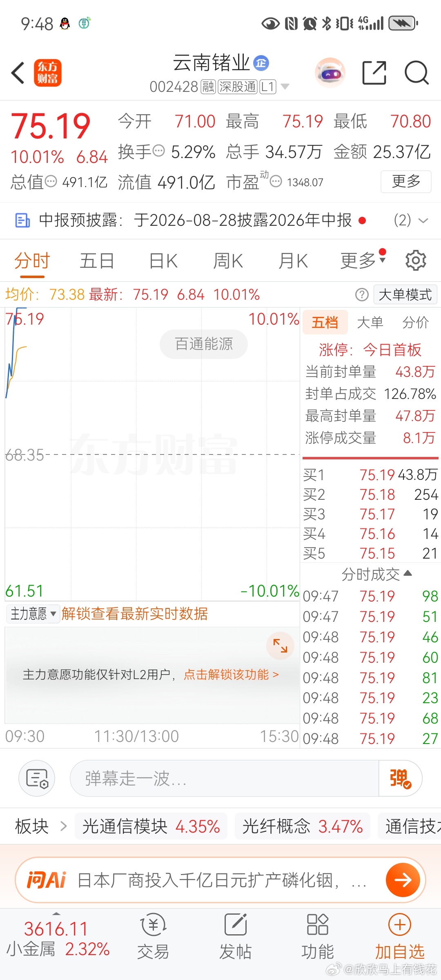Tap the 小金属 3616.11 index ticker
Screen dimensions: 441x980
(58, 938)
